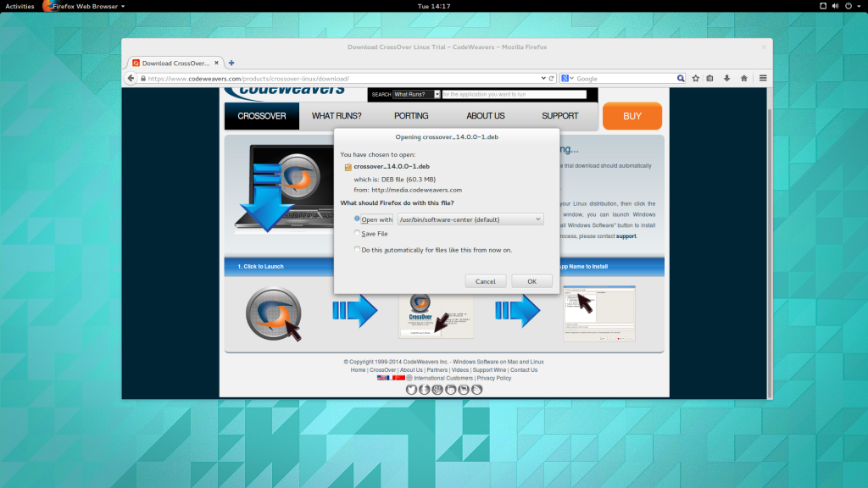Go to Firefox home page icon
Viewport: 868px width, 488px height.
744,79
